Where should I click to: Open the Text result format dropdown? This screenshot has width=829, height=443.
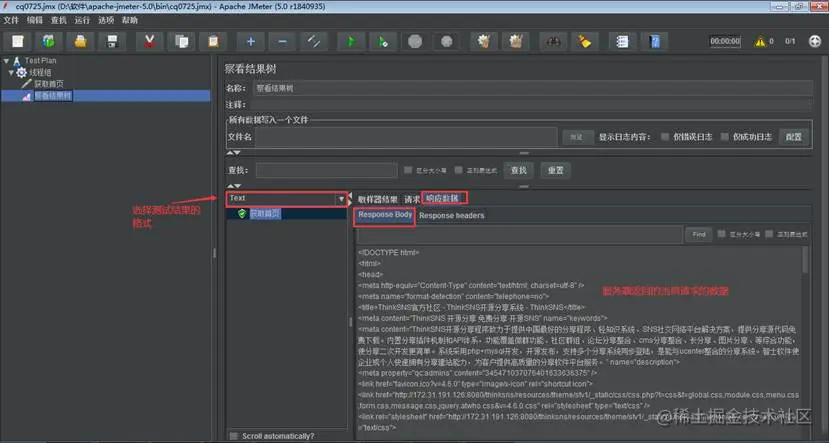pos(287,198)
